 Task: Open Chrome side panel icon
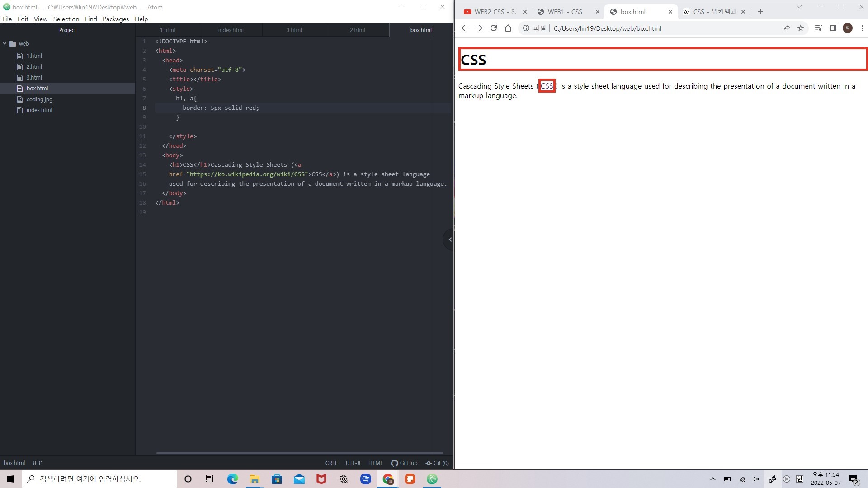point(833,28)
